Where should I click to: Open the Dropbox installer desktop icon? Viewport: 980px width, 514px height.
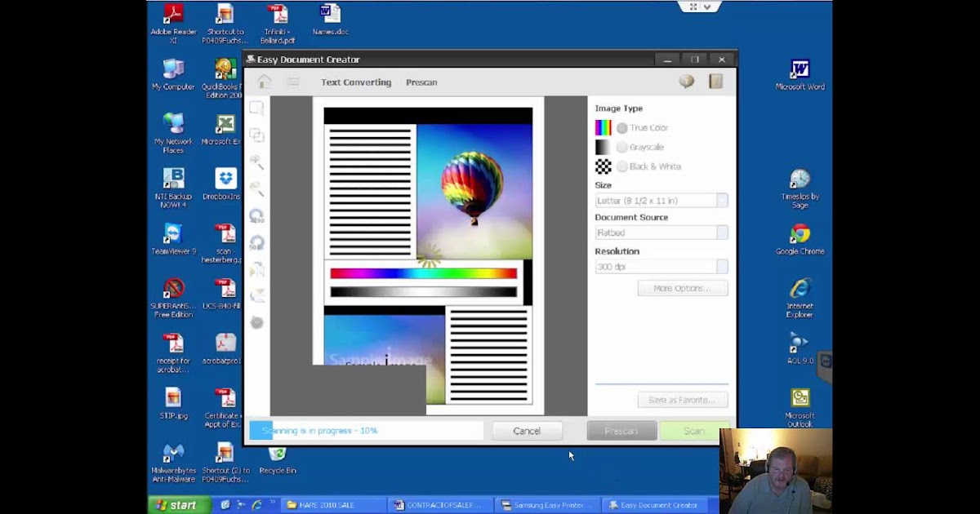click(x=225, y=184)
